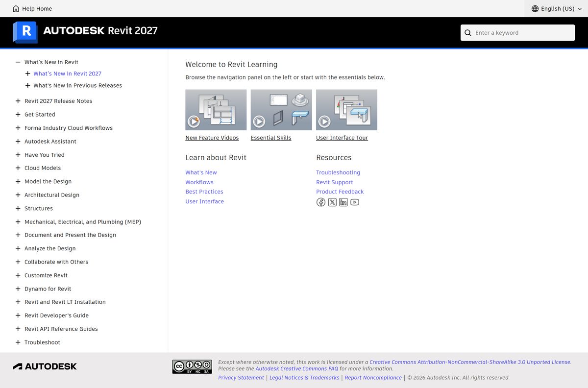Open the YouTube social icon
This screenshot has height=388, width=588.
click(355, 202)
